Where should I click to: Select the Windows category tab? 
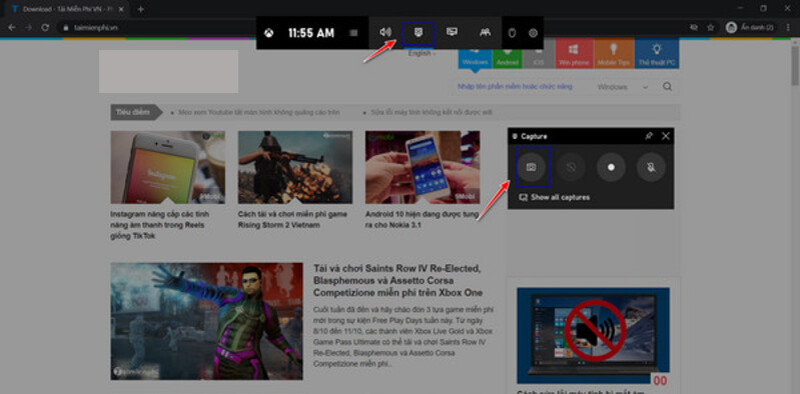point(475,54)
